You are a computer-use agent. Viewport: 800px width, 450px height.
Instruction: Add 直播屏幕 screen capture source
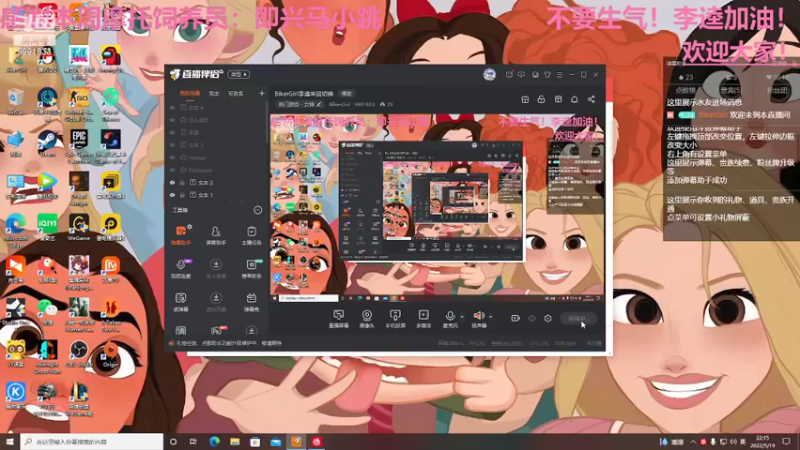point(338,318)
